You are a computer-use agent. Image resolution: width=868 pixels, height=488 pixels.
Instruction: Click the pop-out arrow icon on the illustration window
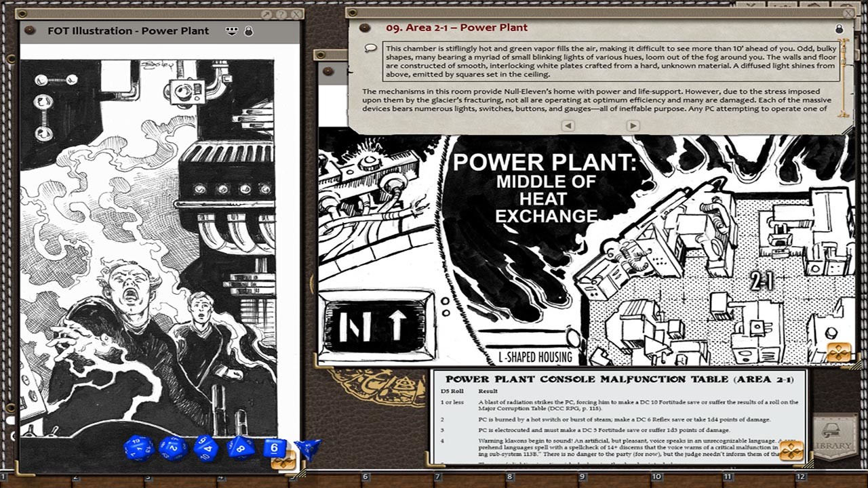pos(266,14)
